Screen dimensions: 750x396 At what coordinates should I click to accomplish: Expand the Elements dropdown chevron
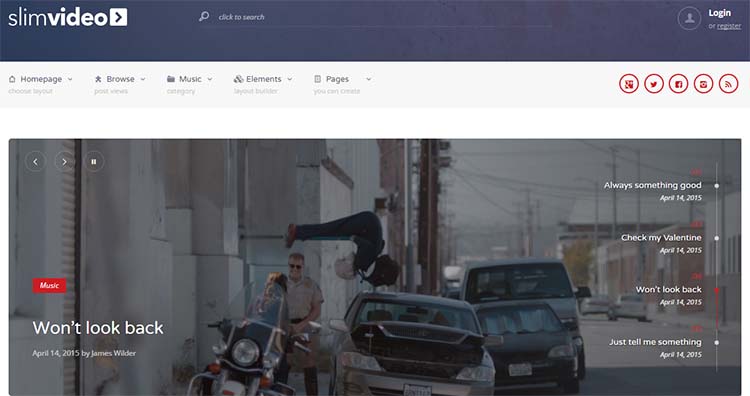[x=289, y=79]
